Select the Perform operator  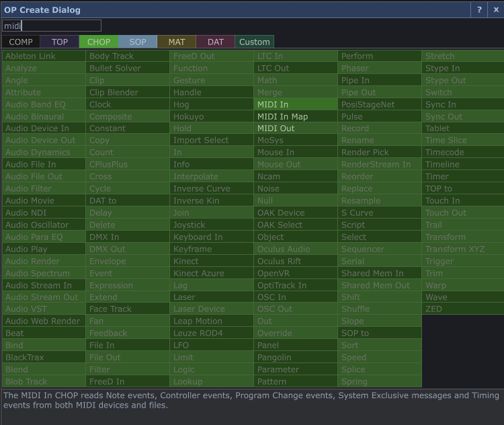point(380,56)
